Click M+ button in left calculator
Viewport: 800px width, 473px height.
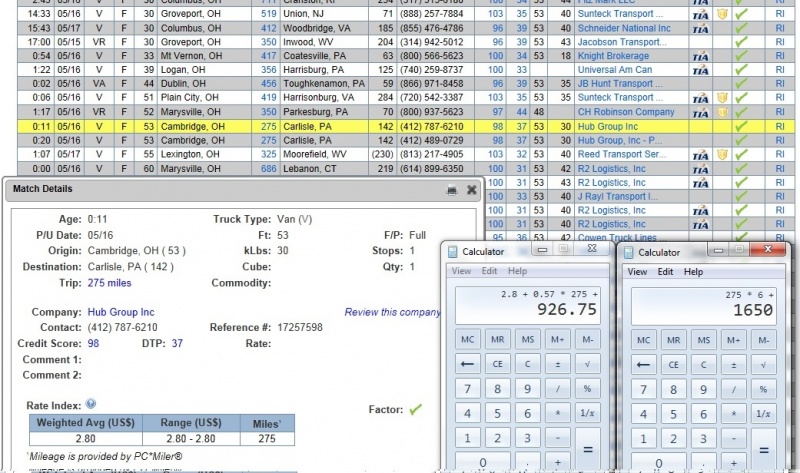pyautogui.click(x=557, y=339)
